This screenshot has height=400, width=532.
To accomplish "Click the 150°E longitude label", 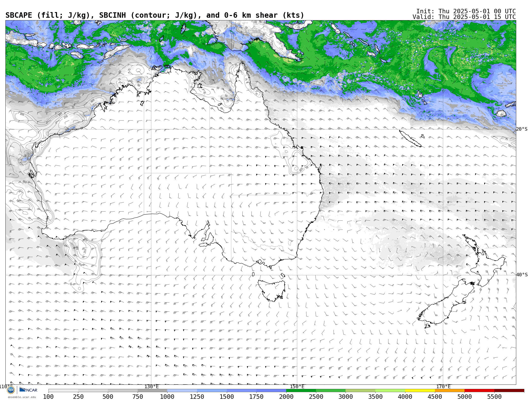I will [x=297, y=387].
